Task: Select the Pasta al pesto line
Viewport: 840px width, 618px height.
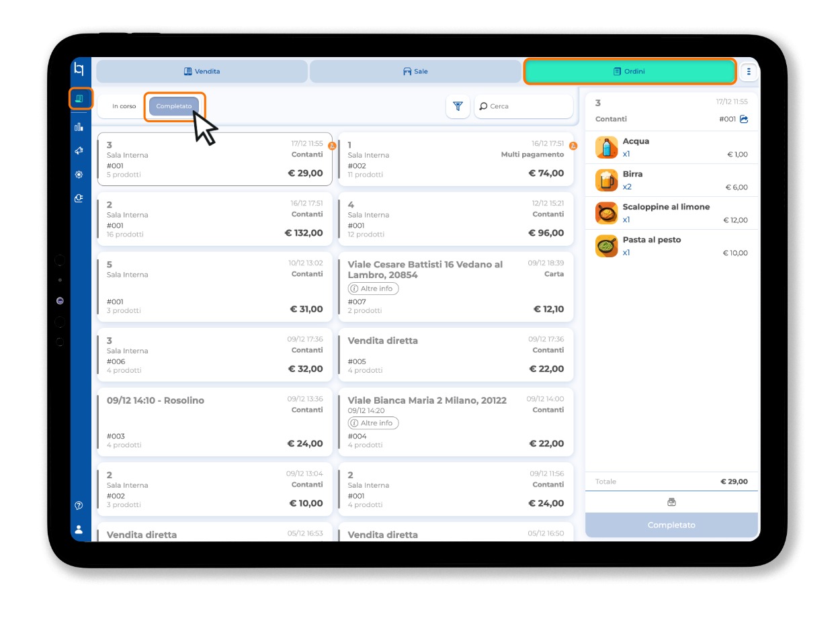Action: coord(671,246)
